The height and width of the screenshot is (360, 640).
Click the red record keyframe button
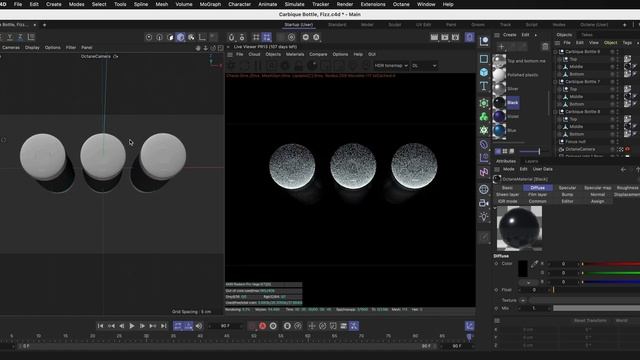click(262, 326)
